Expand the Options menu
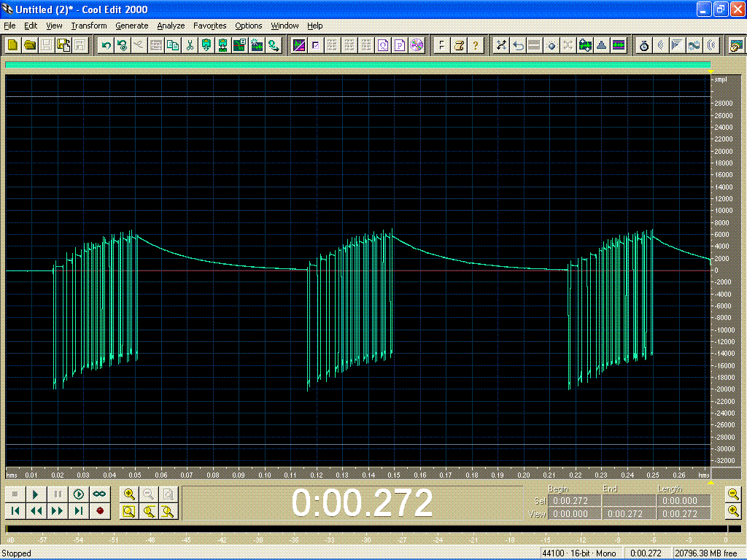 [x=248, y=26]
